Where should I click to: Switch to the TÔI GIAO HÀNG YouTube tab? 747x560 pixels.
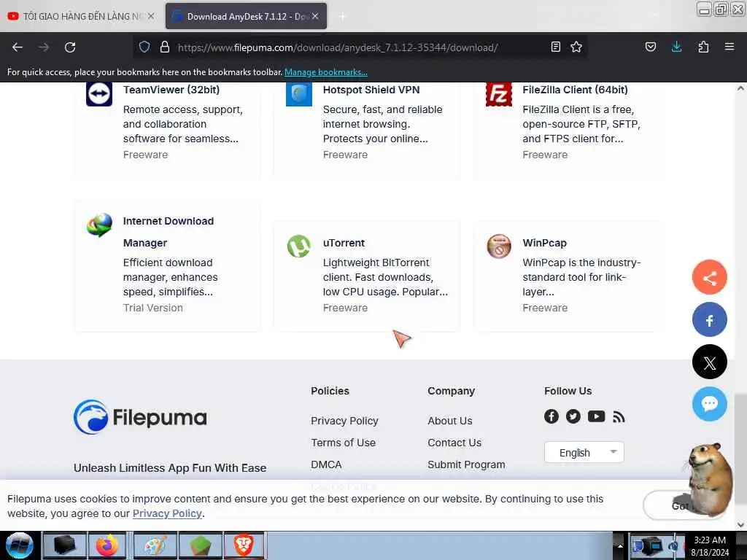[82, 16]
